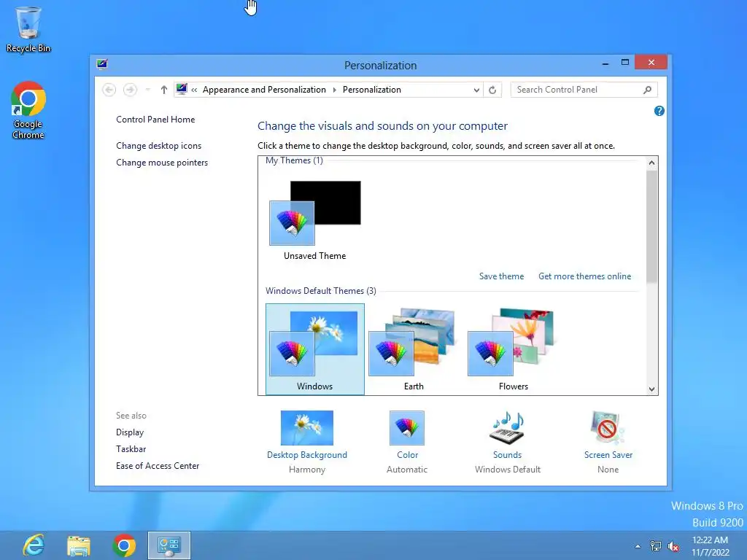Expand the breadcrumb arrow after Appearance and Personalization
The height and width of the screenshot is (560, 747).
[334, 90]
